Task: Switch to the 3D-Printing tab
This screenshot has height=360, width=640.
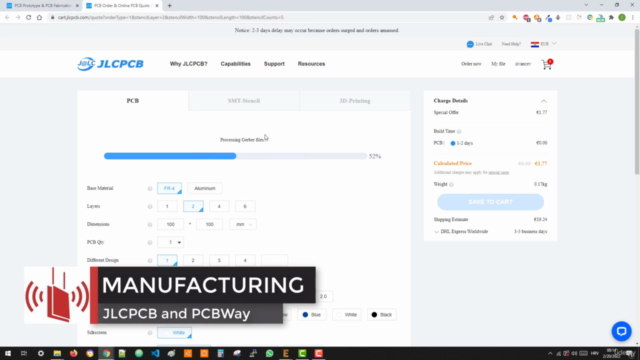Action: coord(355,101)
